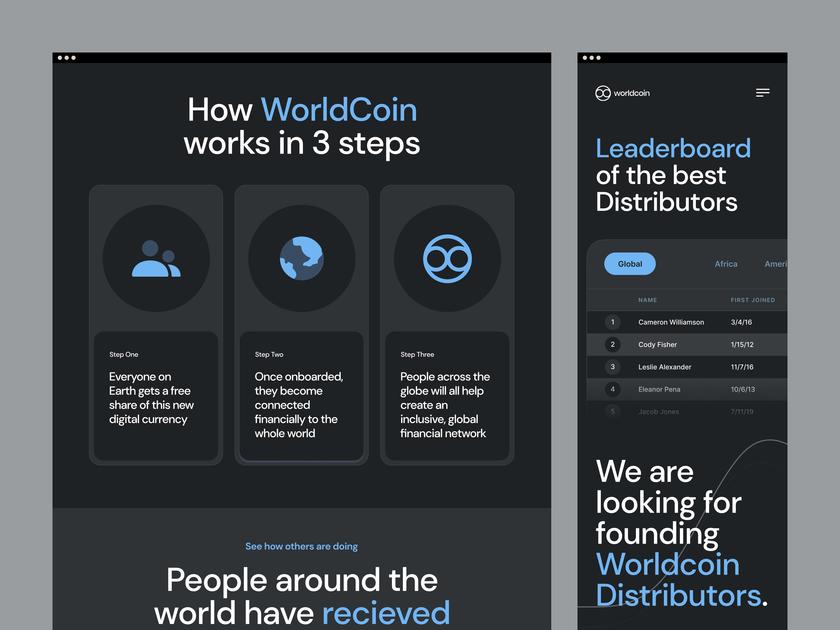Select the Eleanor Pena row name

pos(659,389)
